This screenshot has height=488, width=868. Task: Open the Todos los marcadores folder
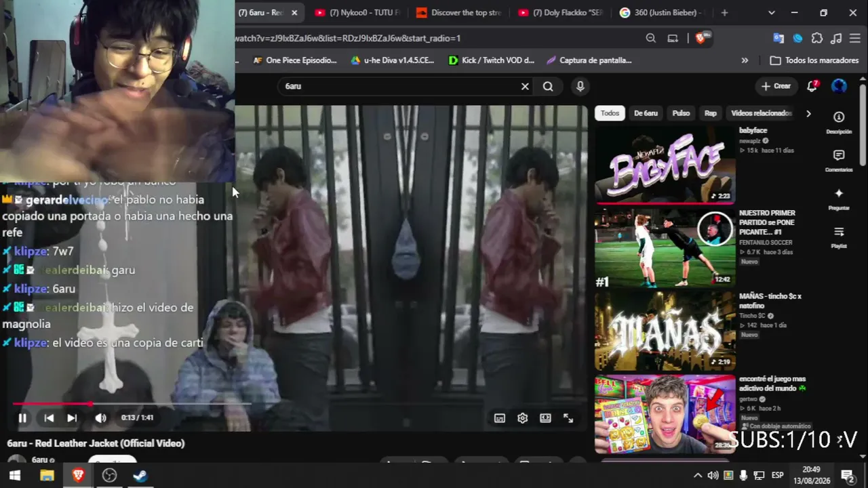(x=814, y=60)
